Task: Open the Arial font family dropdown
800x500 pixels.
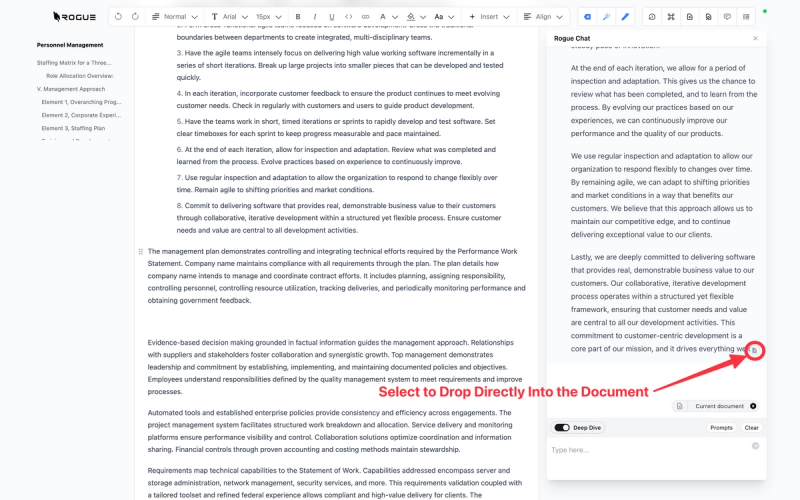Action: 230,17
